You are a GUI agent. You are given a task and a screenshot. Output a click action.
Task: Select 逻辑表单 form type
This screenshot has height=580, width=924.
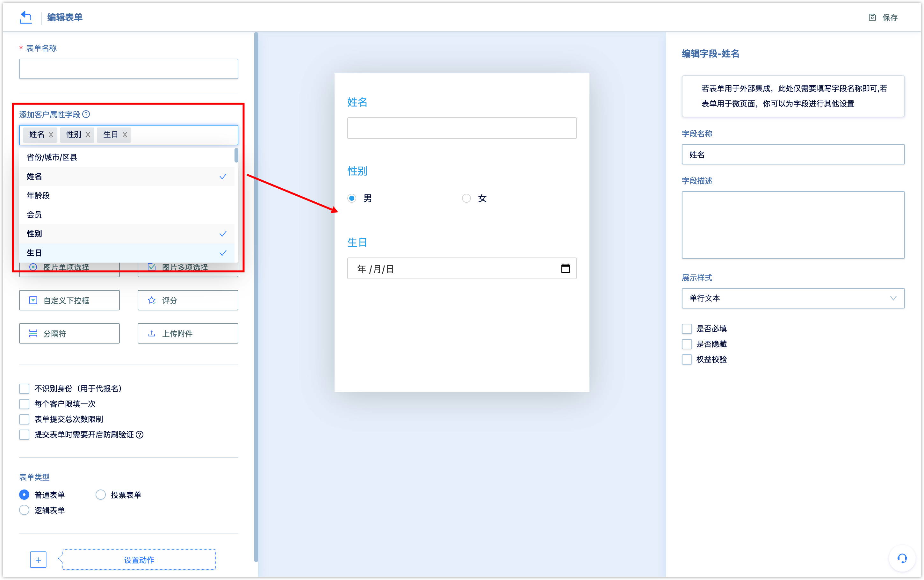click(x=24, y=510)
